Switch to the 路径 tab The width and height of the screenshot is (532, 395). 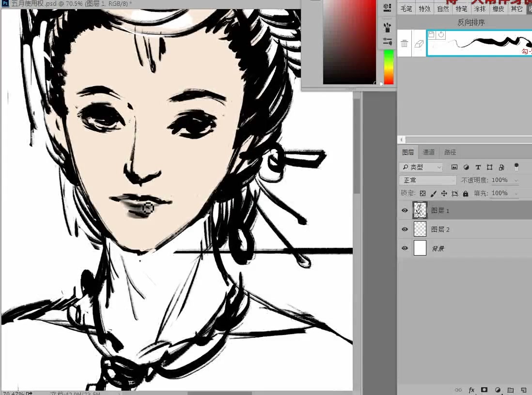(x=450, y=152)
